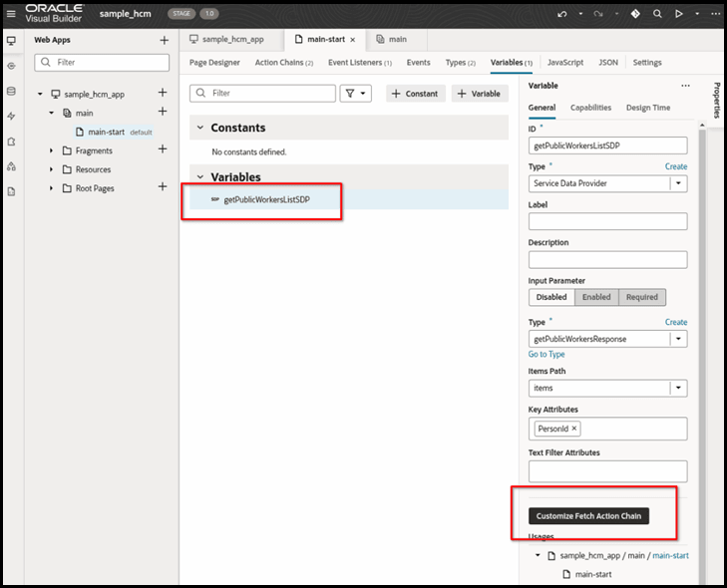Open dropdown arrow next to Undo
This screenshot has height=588, width=727.
pyautogui.click(x=580, y=14)
